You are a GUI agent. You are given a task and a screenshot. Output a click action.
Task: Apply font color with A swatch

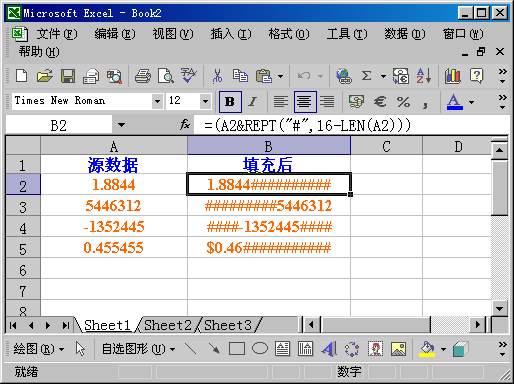454,102
